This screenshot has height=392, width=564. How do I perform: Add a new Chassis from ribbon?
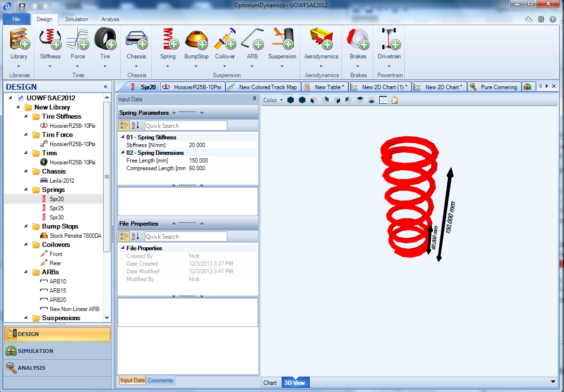(137, 40)
